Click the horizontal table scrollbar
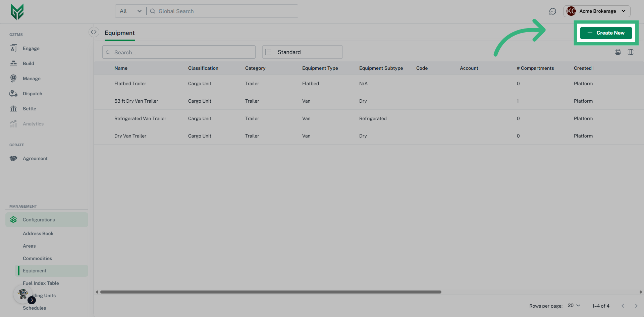 pos(270,292)
